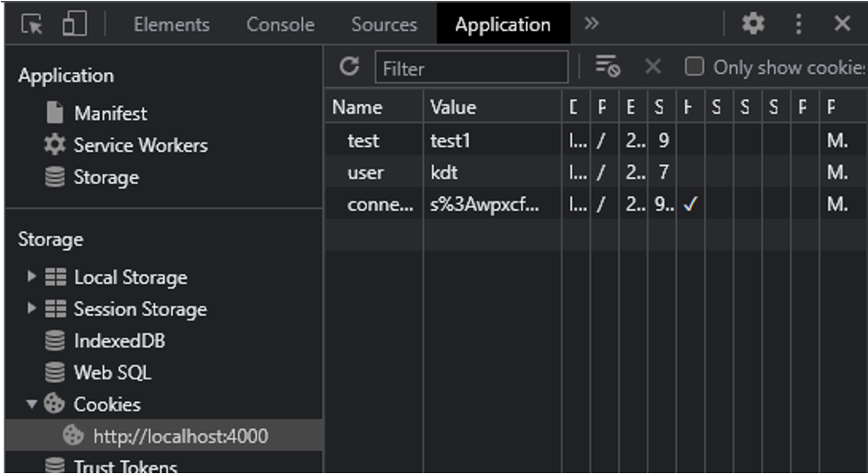Switch to the Elements tab
This screenshot has width=868, height=474.
tap(171, 24)
